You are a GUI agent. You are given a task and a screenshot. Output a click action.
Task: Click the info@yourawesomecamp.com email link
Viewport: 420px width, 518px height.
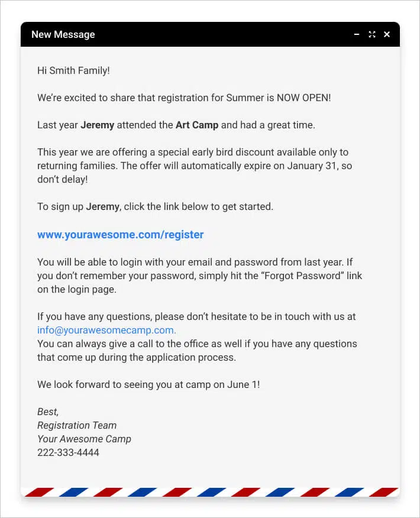106,330
